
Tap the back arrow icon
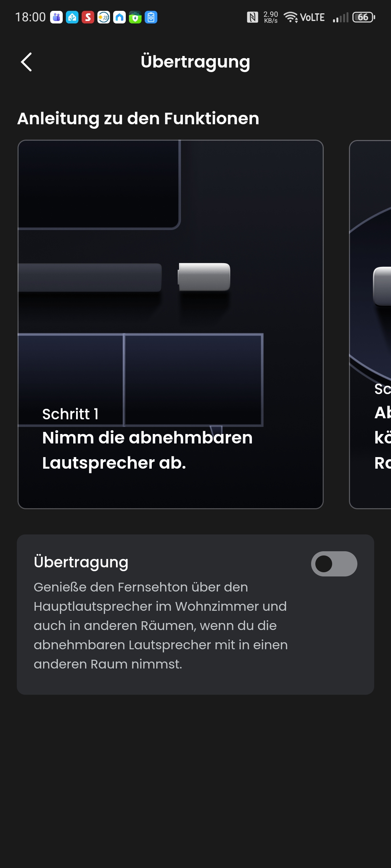point(26,62)
